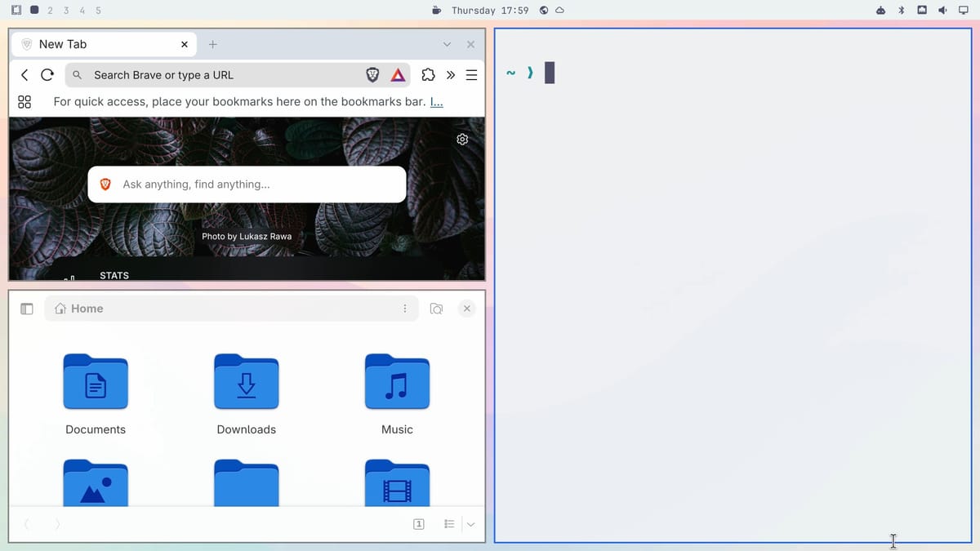980x551 pixels.
Task: Reload the page in Brave
Action: [47, 75]
